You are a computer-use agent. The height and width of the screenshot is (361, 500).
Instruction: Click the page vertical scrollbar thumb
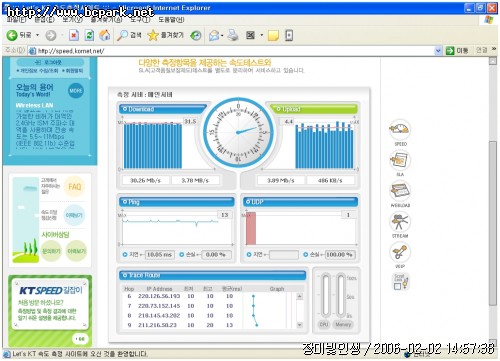[493, 223]
